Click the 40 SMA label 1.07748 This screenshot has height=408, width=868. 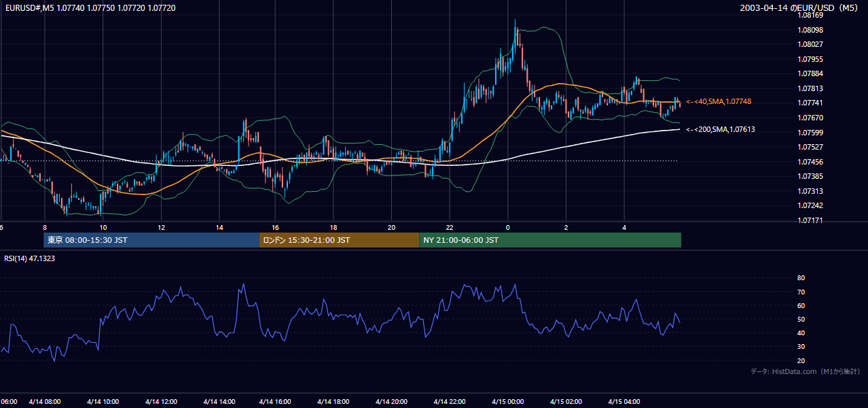tap(719, 101)
